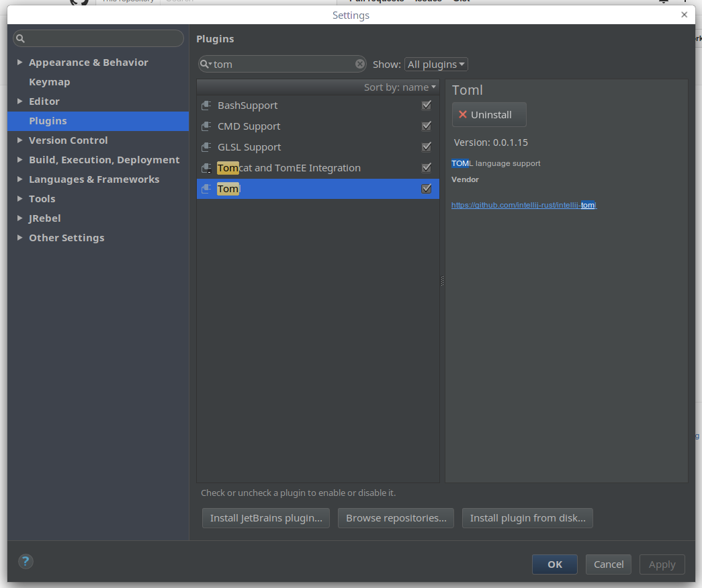
Task: Cancel the Settings dialog
Action: tap(609, 564)
